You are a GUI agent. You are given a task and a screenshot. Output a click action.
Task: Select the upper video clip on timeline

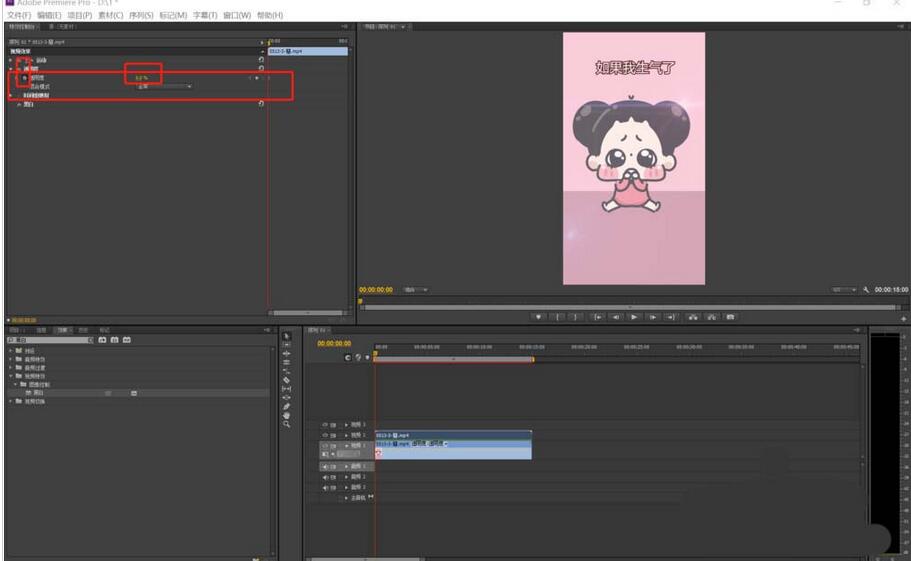click(452, 435)
